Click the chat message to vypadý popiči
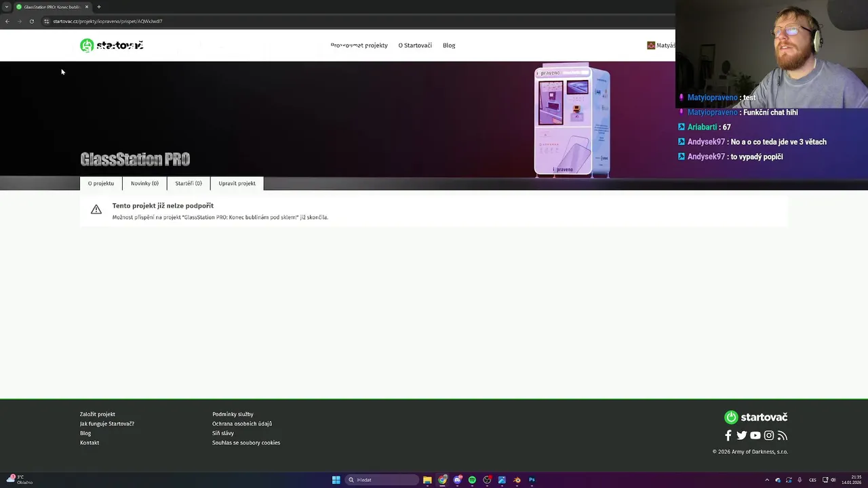The image size is (868, 488). [757, 157]
